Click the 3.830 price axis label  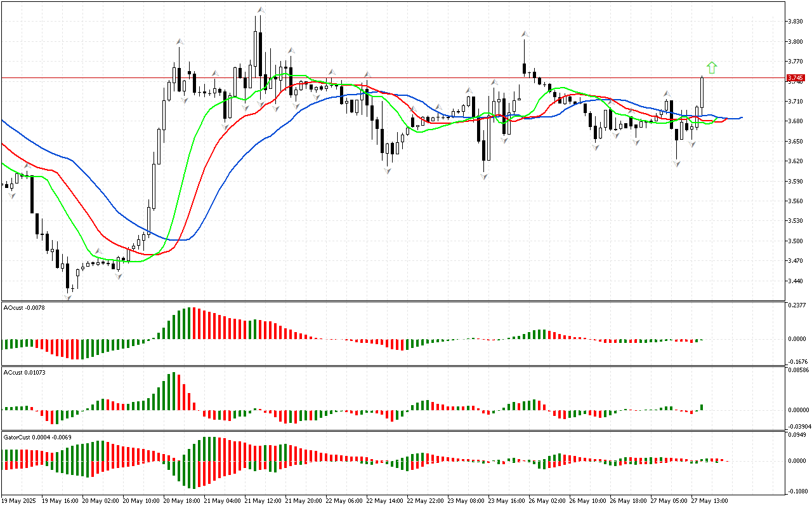click(794, 22)
